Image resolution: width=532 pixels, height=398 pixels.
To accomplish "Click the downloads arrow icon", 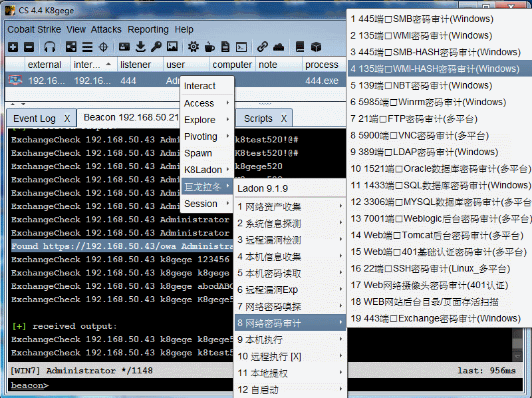I will click(x=140, y=47).
